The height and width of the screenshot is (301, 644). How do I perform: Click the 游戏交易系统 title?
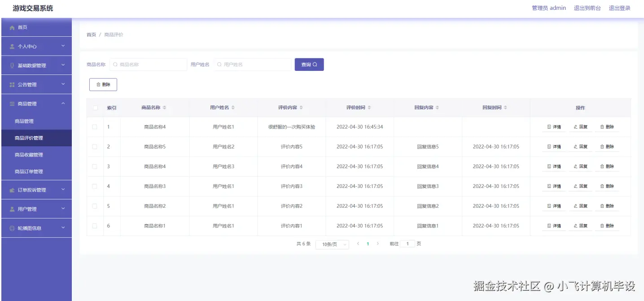33,8
